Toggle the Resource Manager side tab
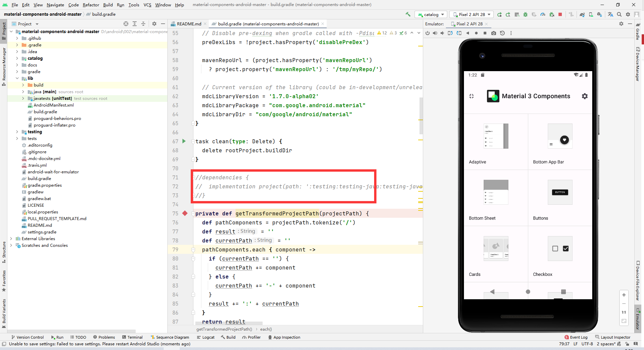The image size is (644, 350). [x=4, y=67]
